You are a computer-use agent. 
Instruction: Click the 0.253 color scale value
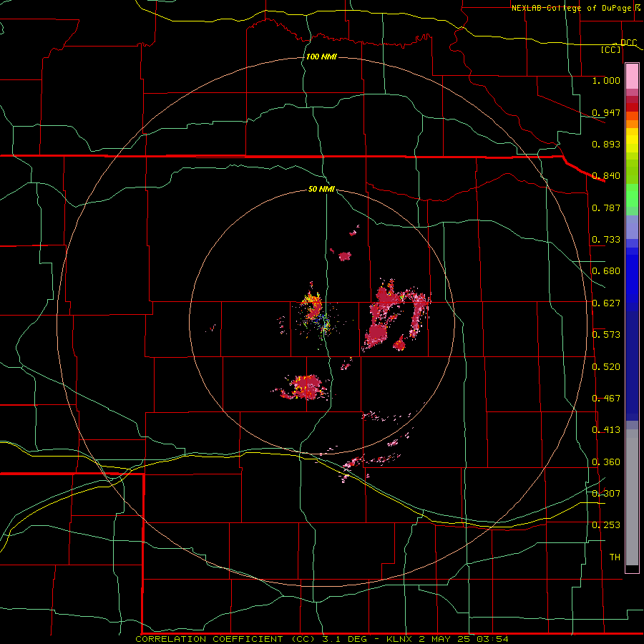click(606, 525)
